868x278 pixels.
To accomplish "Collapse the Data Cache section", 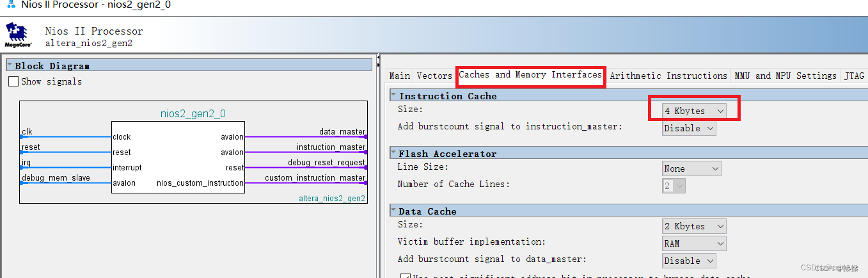I will tap(393, 211).
